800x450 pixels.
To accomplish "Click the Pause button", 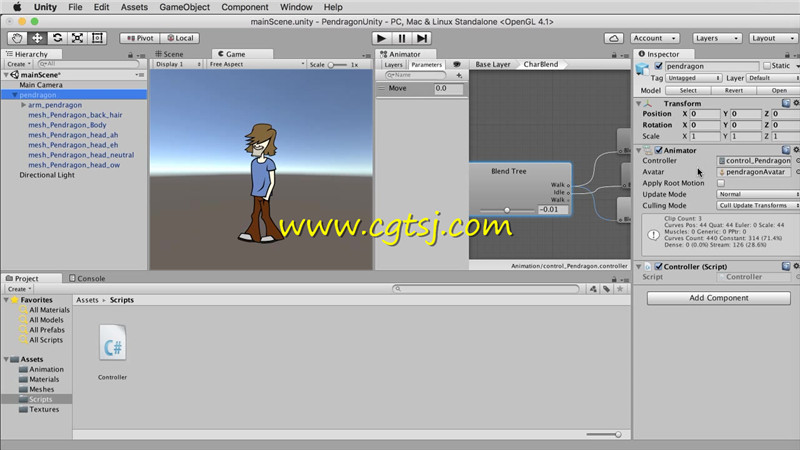I will click(402, 38).
